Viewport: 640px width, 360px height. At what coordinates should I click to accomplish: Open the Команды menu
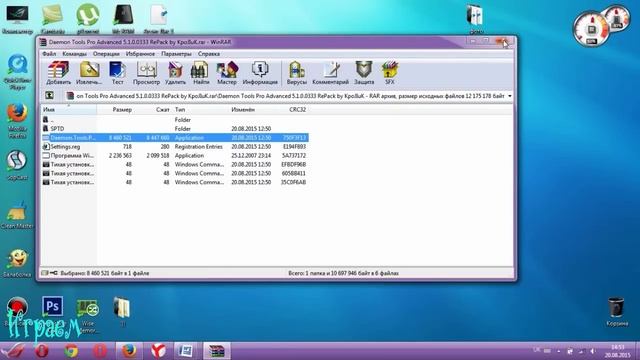(74, 53)
